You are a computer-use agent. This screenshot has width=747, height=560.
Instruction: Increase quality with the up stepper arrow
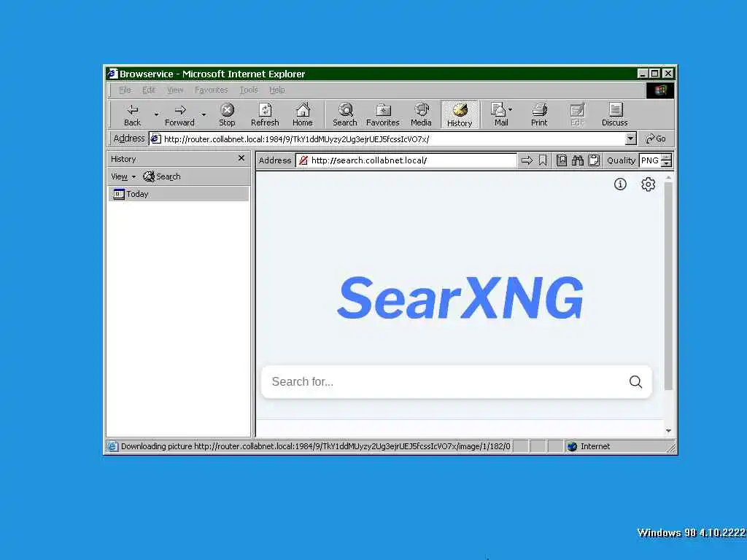(667, 157)
